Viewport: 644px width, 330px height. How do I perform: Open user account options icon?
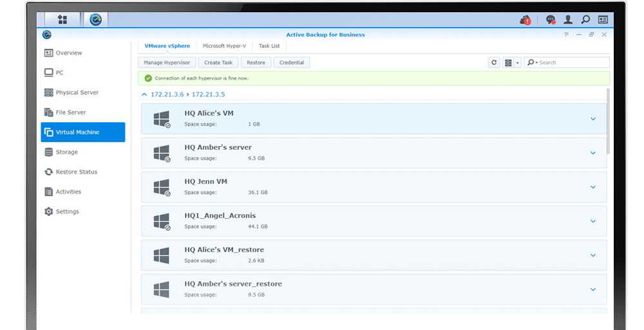pos(568,19)
